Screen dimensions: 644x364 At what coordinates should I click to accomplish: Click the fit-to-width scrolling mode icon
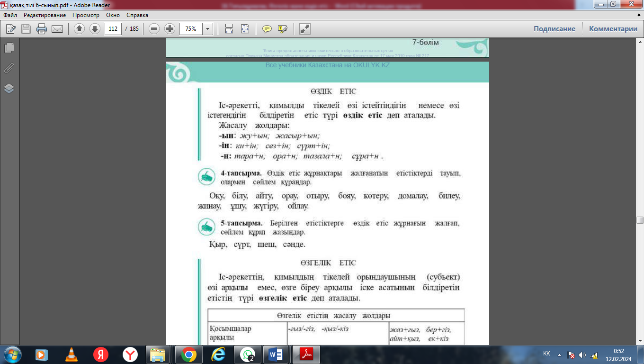click(x=229, y=29)
